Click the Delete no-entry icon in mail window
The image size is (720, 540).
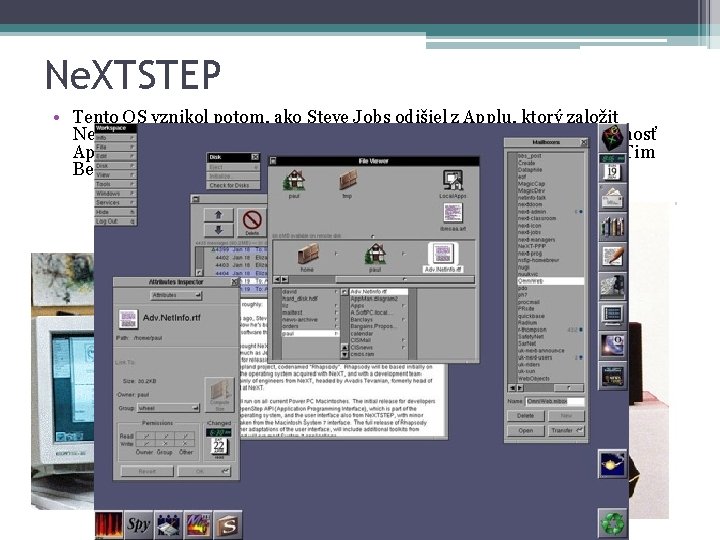coord(252,222)
